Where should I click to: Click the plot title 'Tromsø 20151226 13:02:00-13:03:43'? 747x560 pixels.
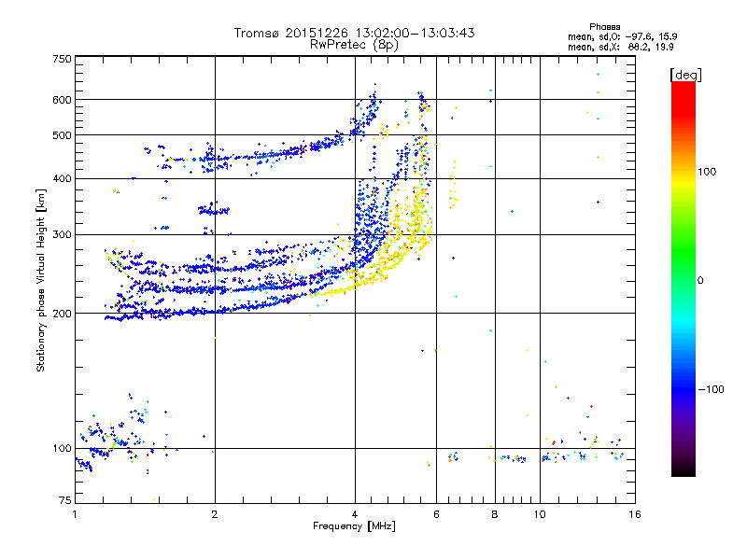pos(354,33)
